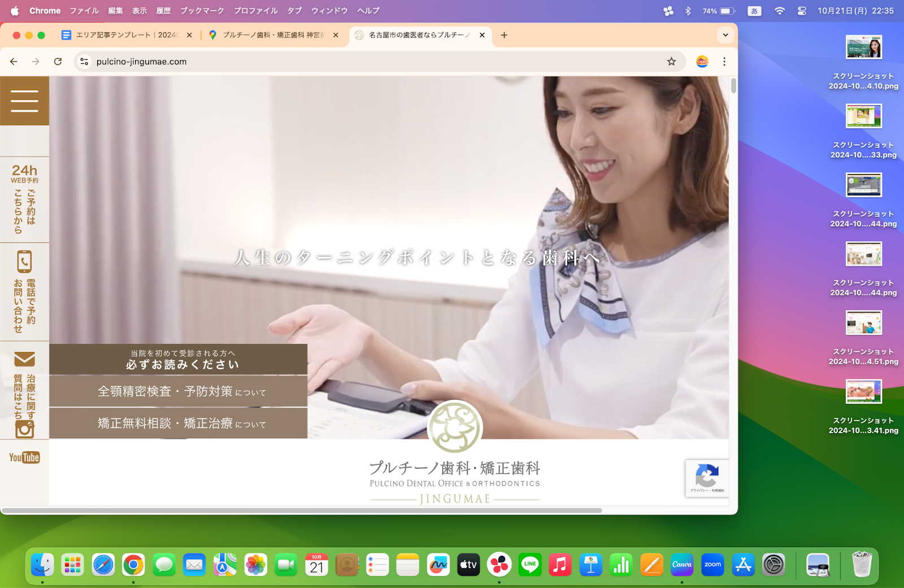Image resolution: width=904 pixels, height=588 pixels.
Task: Open the Chrome profile avatar
Action: point(702,62)
